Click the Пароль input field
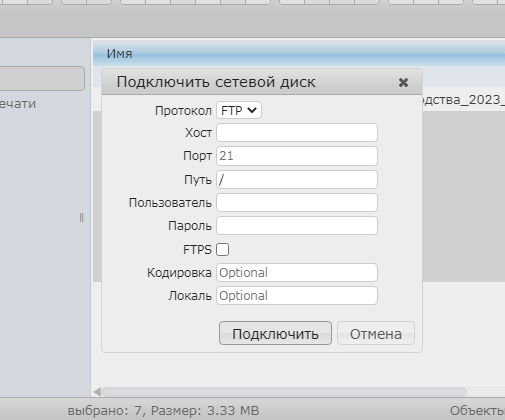Screen dimensions: 505x420 297,226
